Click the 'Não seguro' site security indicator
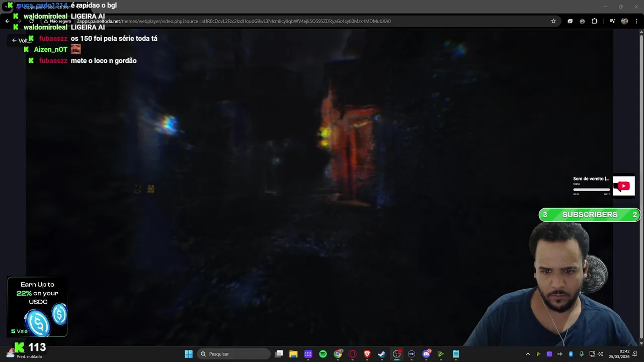 coord(57,21)
